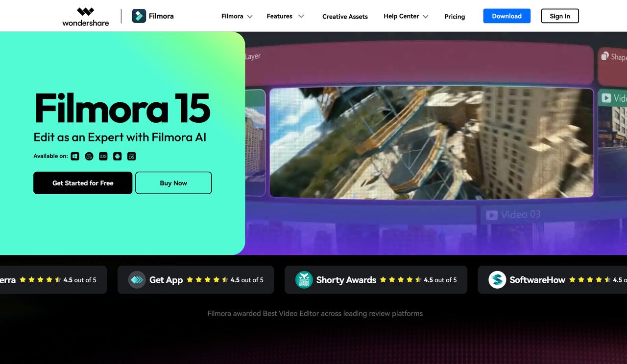This screenshot has width=627, height=364.
Task: Click the Filmora app logo icon
Action: point(139,16)
